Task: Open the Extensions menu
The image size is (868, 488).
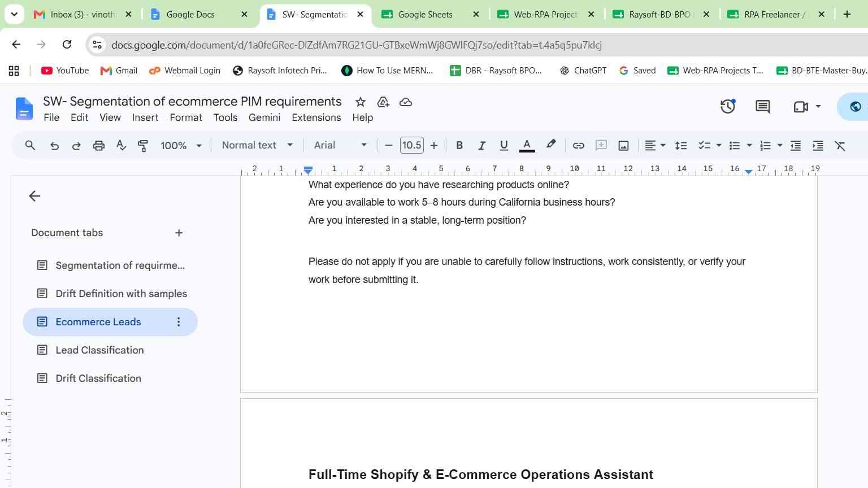Action: pyautogui.click(x=316, y=117)
